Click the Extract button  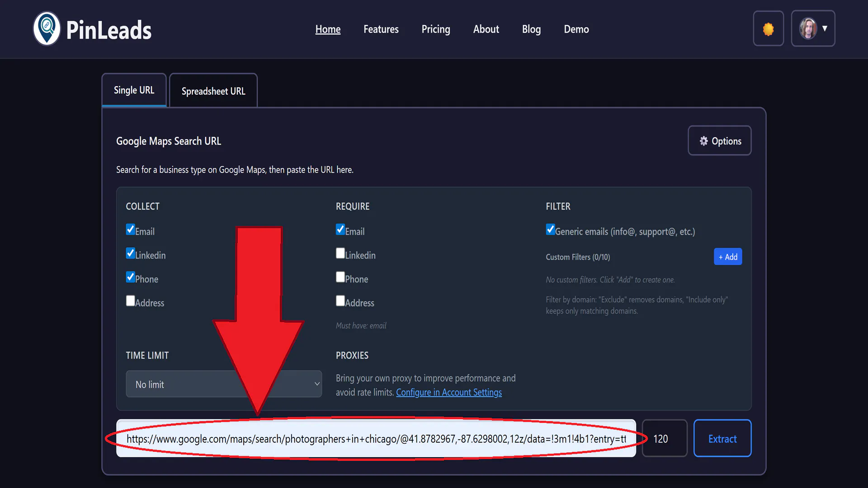(x=722, y=438)
